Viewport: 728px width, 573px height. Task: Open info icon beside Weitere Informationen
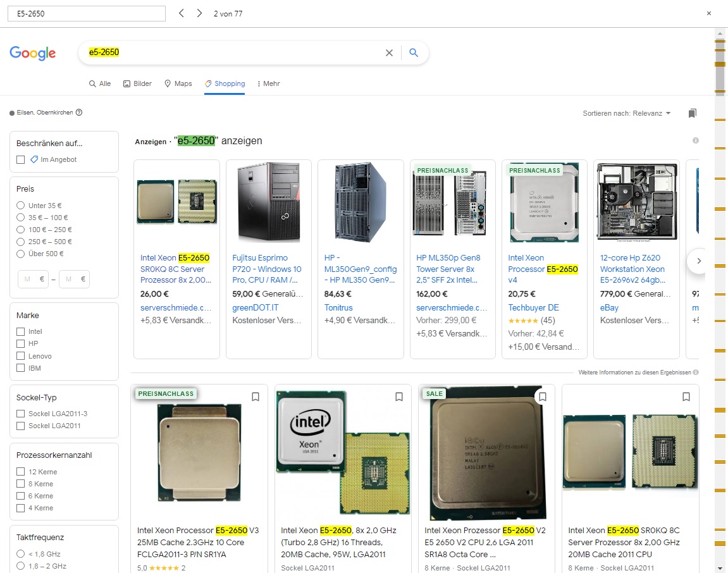(x=696, y=372)
